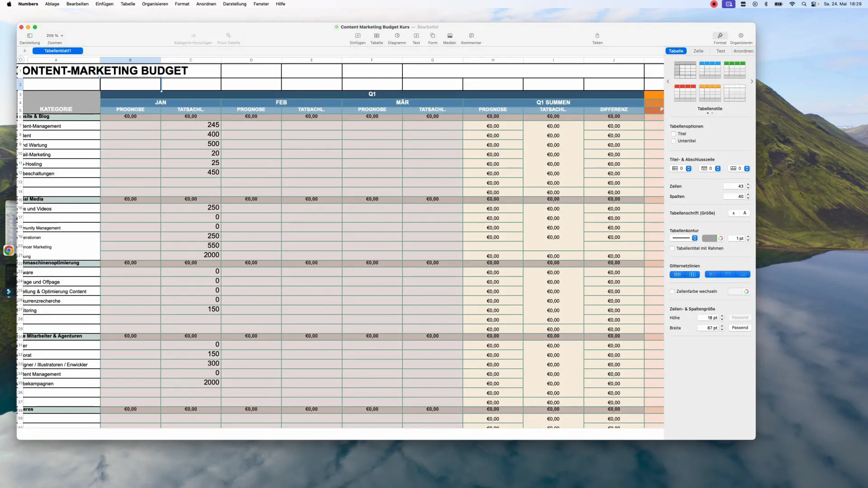The height and width of the screenshot is (488, 868).
Task: Show next table styles with right arrow
Action: (x=752, y=82)
